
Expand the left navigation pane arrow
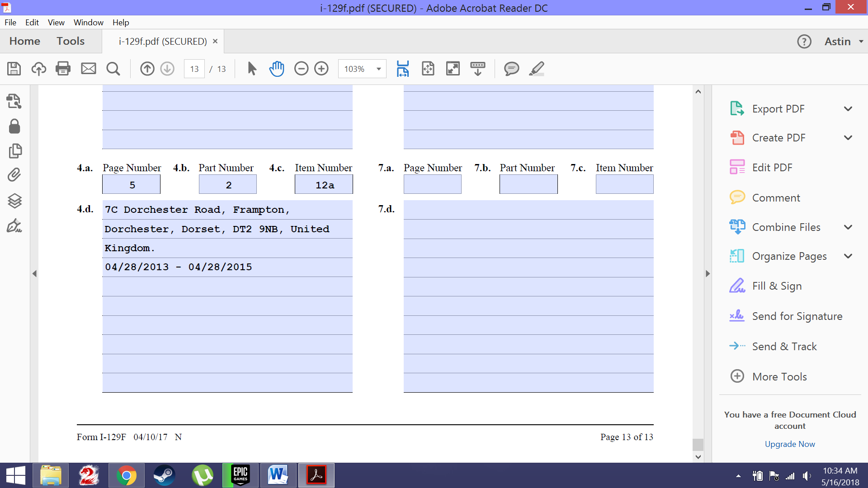tap(34, 273)
